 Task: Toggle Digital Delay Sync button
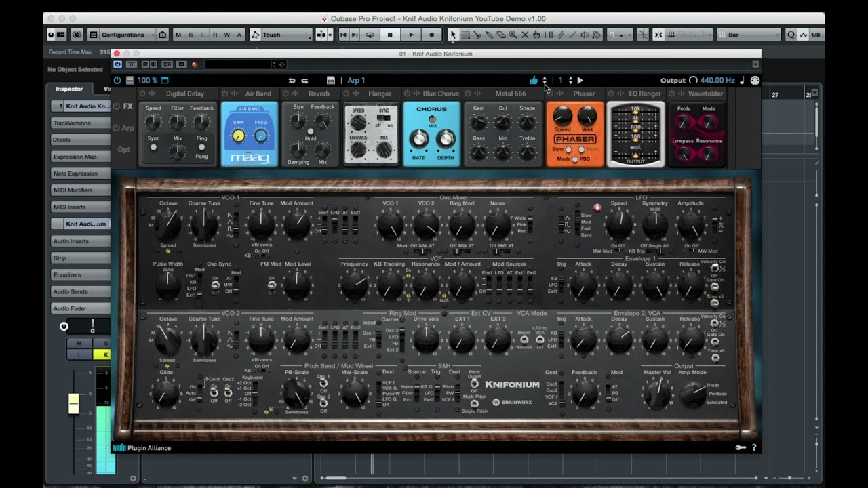coord(153,147)
